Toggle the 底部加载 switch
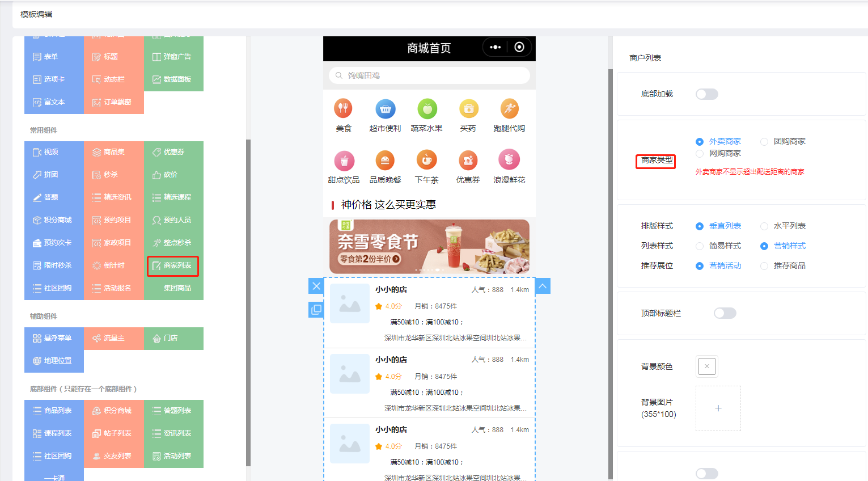Image resolution: width=868 pixels, height=481 pixels. coord(707,94)
